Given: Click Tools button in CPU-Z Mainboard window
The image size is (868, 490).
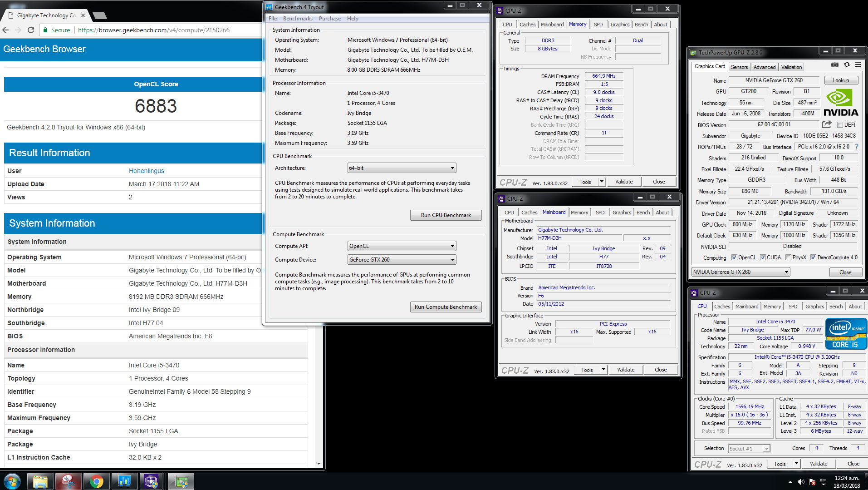Looking at the screenshot, I should [x=587, y=370].
